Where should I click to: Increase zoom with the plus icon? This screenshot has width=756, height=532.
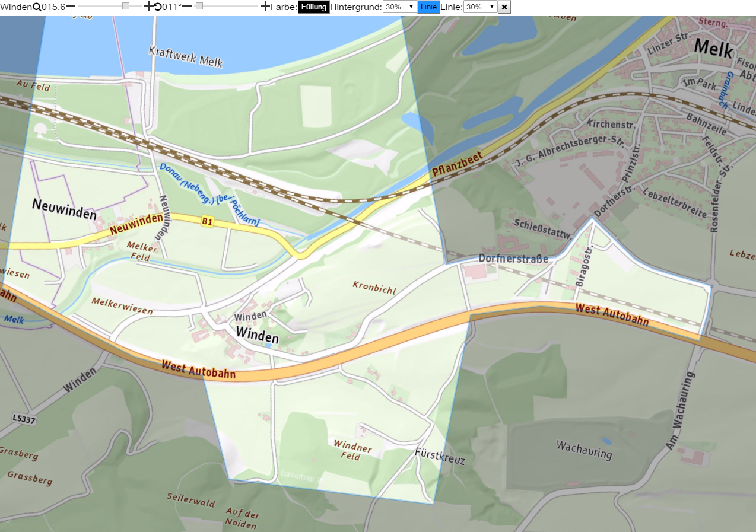coord(148,6)
